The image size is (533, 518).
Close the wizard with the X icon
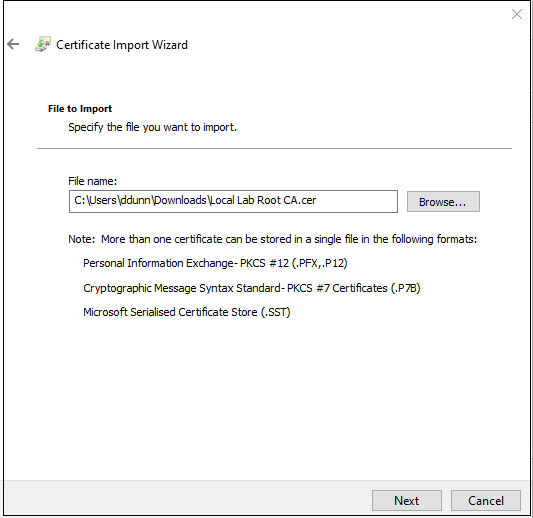pyautogui.click(x=517, y=14)
